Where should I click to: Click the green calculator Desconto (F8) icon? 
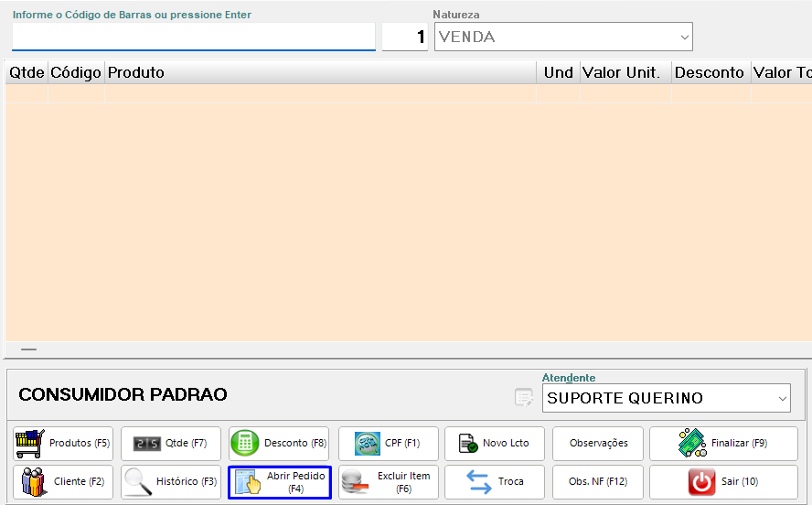click(x=245, y=444)
